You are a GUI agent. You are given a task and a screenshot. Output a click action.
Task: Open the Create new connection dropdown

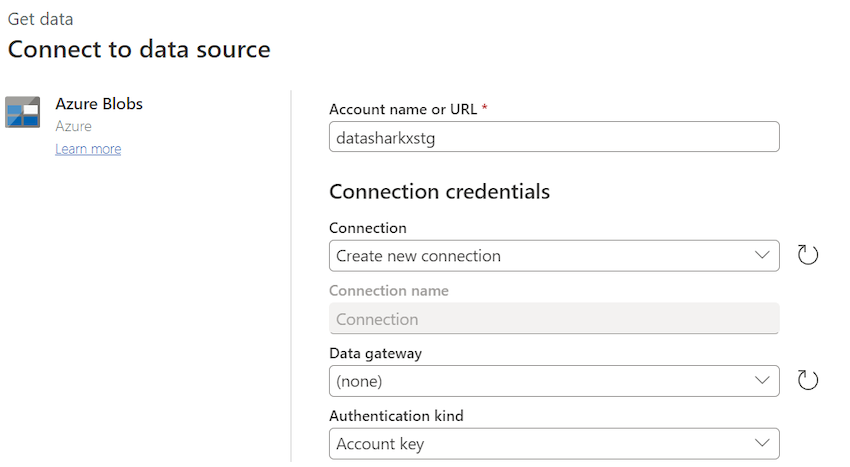click(554, 256)
